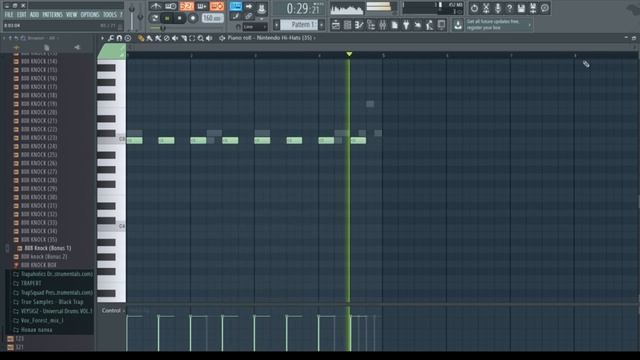The image size is (640, 360).
Task: Go to the next pattern arrow
Action: [322, 25]
